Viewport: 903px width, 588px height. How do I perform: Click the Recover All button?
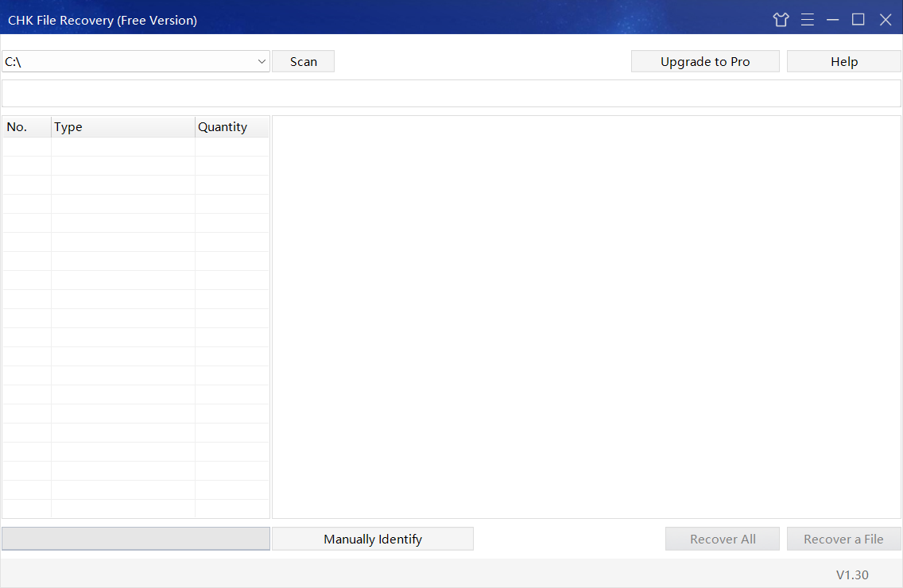tap(723, 539)
